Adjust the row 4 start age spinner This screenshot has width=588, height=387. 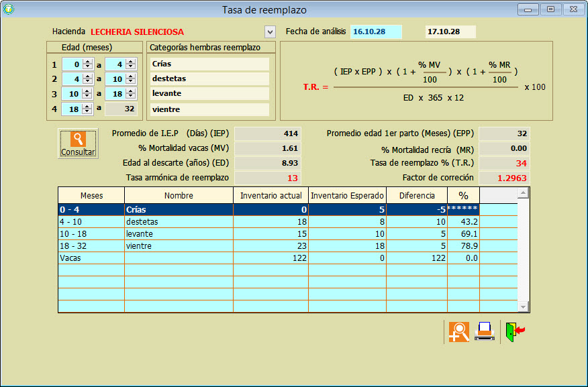(x=87, y=109)
